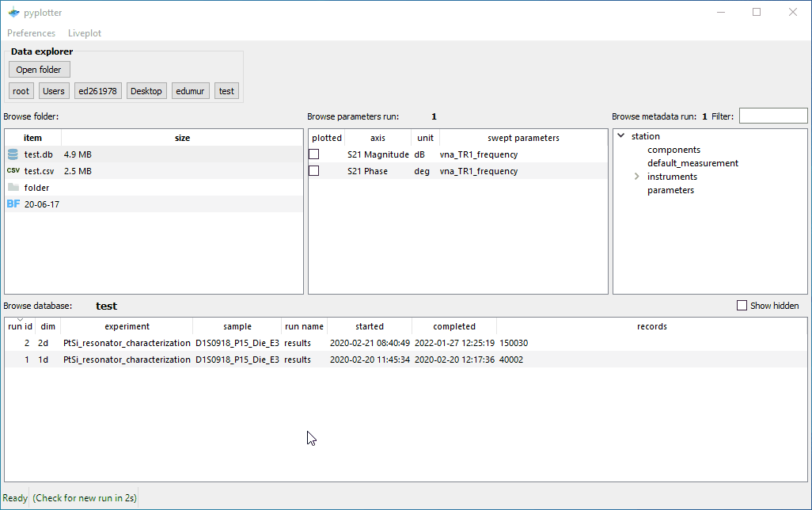This screenshot has width=812, height=510.
Task: Click the item column header
Action: click(32, 138)
